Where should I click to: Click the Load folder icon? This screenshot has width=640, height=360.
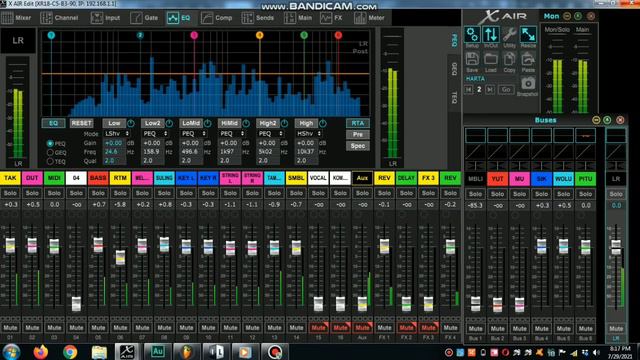491,59
